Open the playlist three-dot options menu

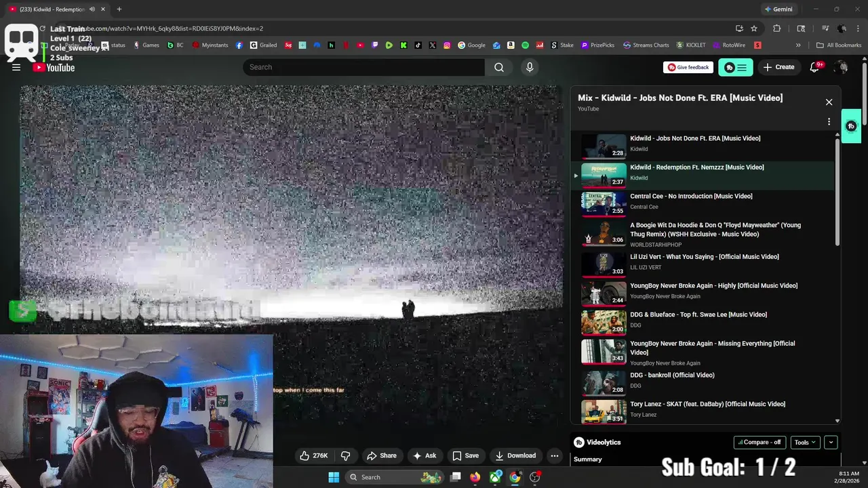[829, 122]
